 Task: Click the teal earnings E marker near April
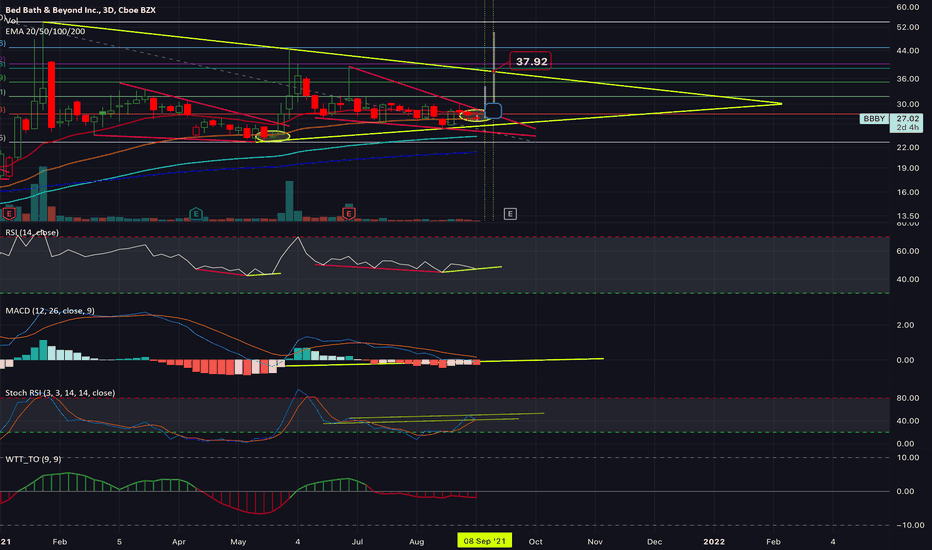[196, 213]
